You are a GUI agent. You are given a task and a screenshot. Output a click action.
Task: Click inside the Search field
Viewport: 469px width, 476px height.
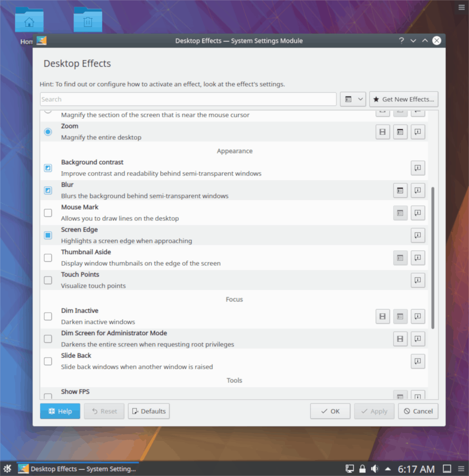coord(188,99)
